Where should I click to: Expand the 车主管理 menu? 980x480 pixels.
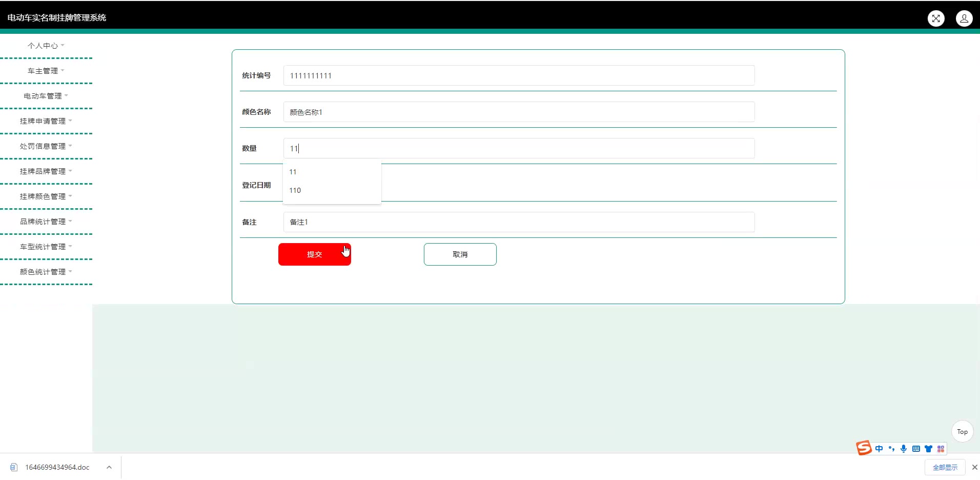coord(46,71)
